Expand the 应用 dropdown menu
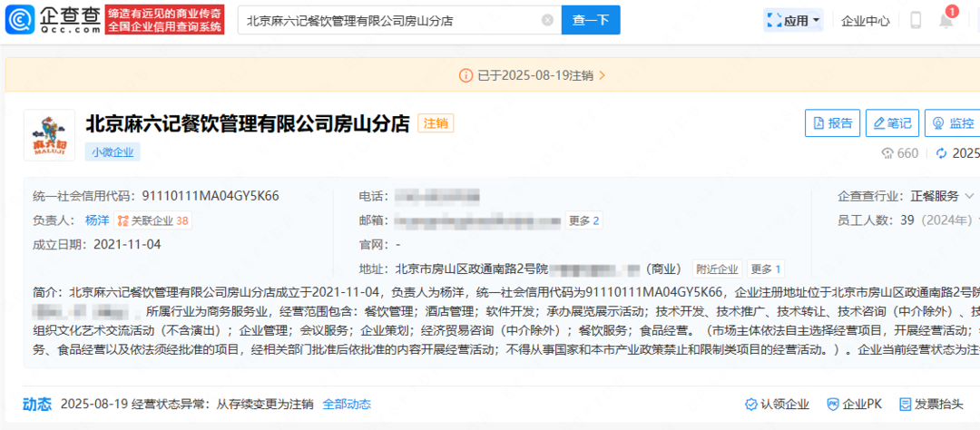Screen dimensions: 980x430 (x=794, y=20)
